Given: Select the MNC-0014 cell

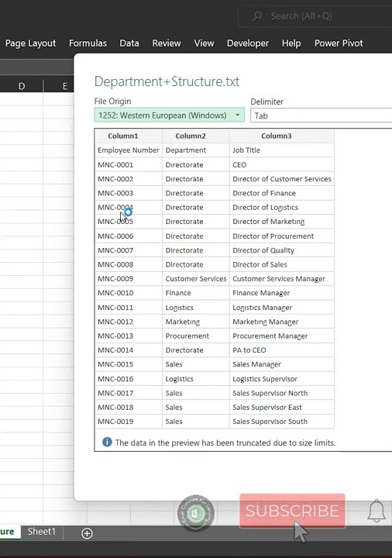Looking at the screenshot, I should click(x=129, y=350).
